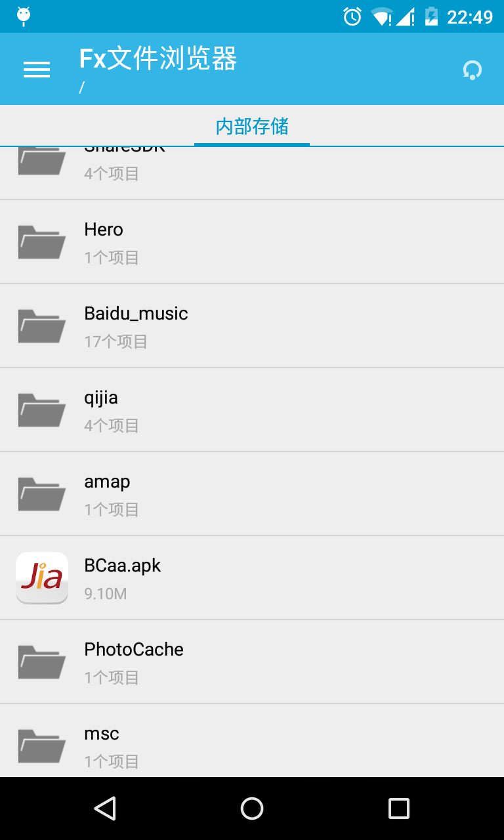Tap the Fx文件浏览器 title text
504x840 pixels.
tap(158, 58)
